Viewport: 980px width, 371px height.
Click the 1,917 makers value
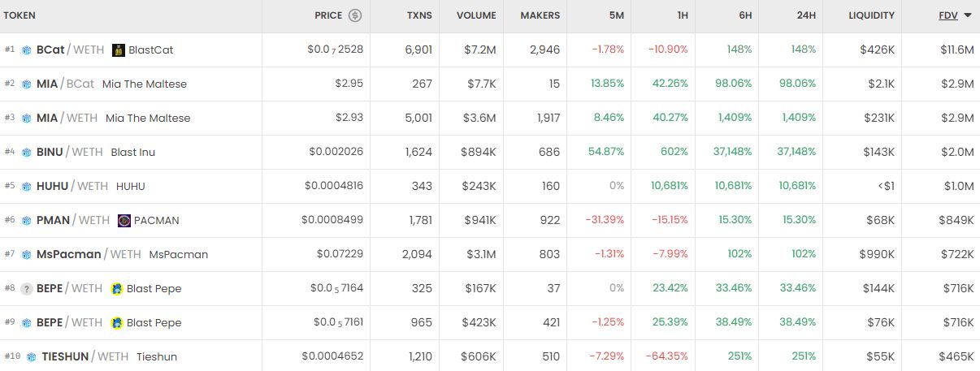click(x=549, y=118)
